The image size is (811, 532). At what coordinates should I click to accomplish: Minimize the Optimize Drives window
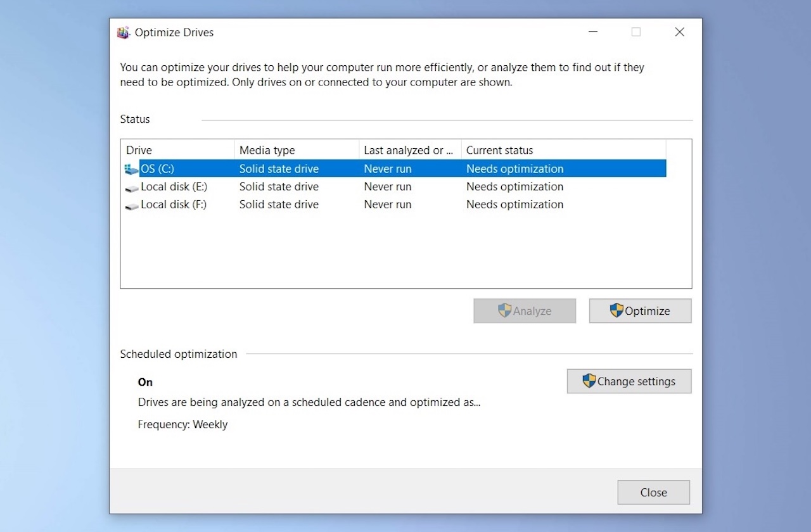(593, 32)
